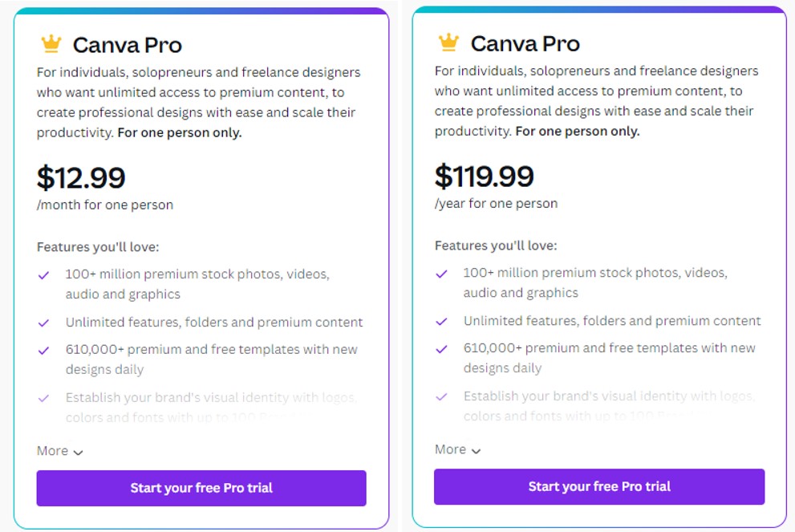Select the checkmark next to unlimited folders on yearly plan

click(x=442, y=319)
